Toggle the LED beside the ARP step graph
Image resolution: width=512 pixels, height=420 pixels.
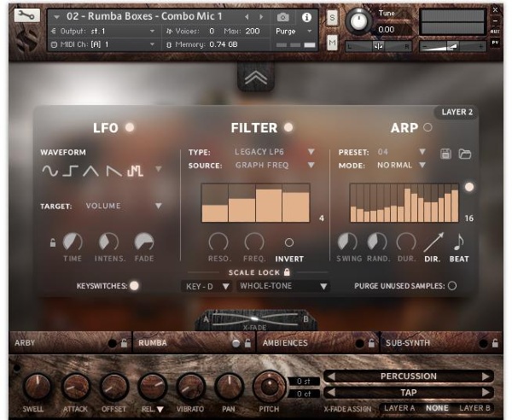point(469,187)
